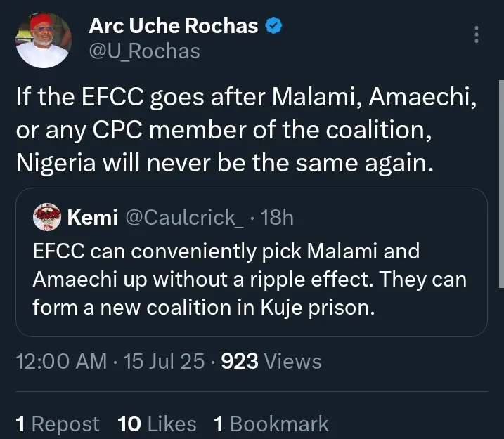Tap Kemi's quoted tweet avatar

(47, 217)
